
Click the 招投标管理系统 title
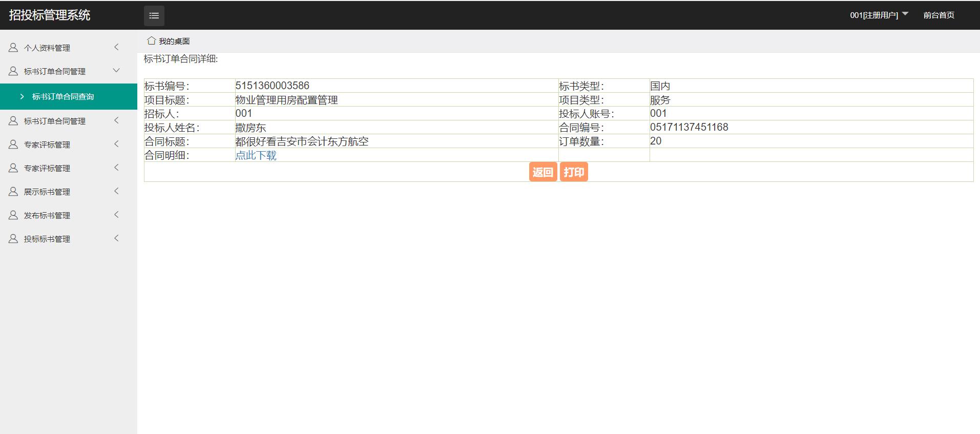point(50,15)
